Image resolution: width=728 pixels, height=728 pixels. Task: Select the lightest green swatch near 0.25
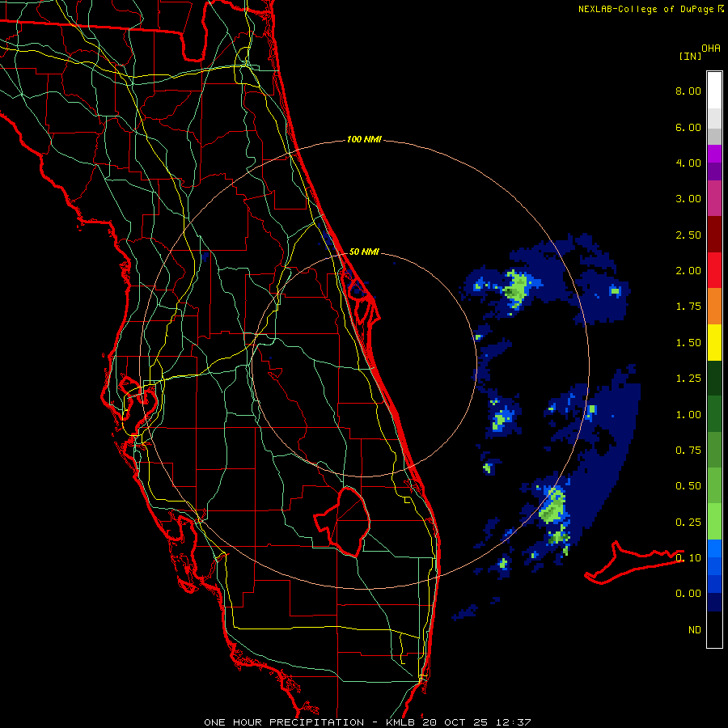(x=714, y=522)
